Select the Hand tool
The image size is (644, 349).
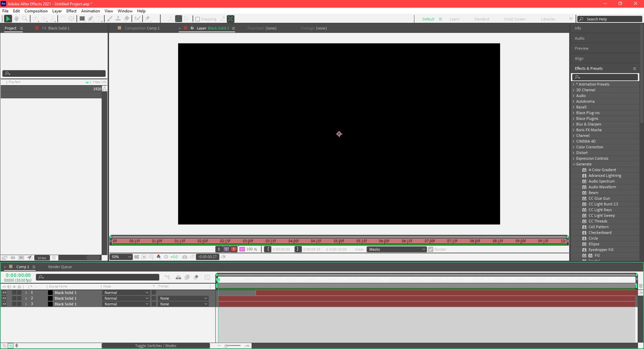tap(16, 18)
